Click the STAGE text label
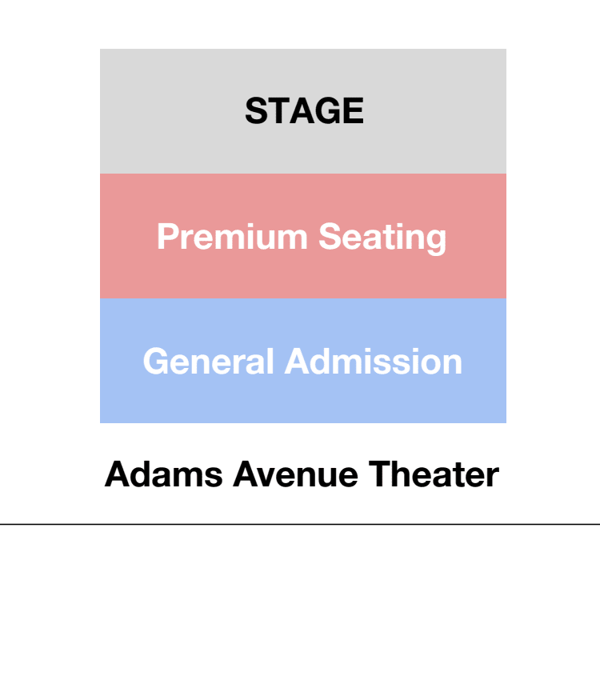This screenshot has height=700, width=600. (305, 110)
